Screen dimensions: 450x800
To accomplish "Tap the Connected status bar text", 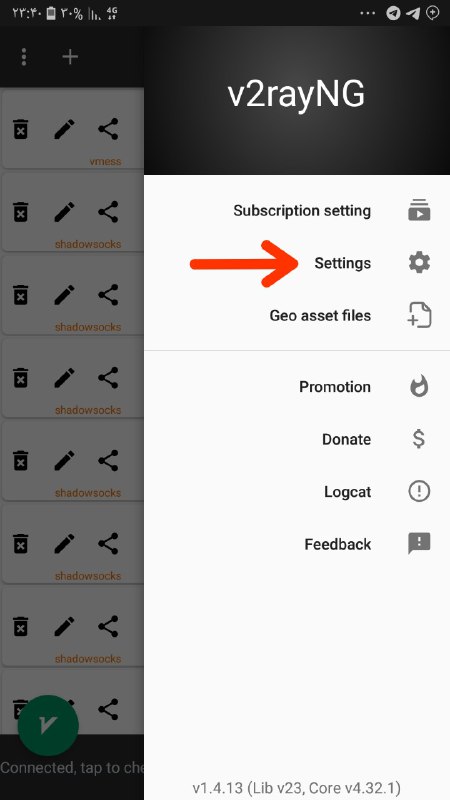I will point(72,768).
